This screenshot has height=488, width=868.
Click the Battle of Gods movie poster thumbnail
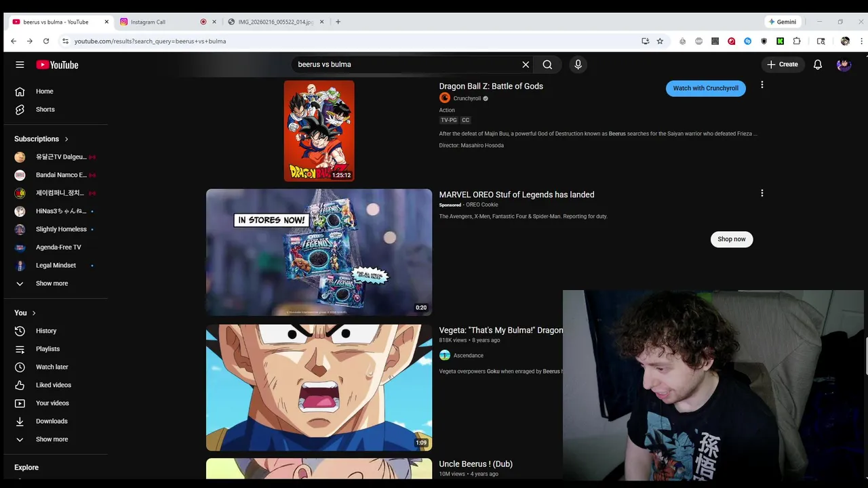pos(319,131)
